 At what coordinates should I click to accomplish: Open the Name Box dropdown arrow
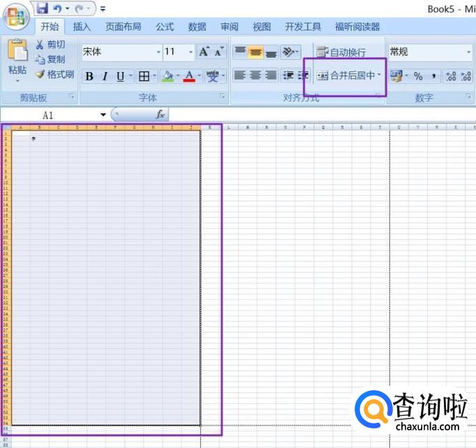click(x=103, y=115)
